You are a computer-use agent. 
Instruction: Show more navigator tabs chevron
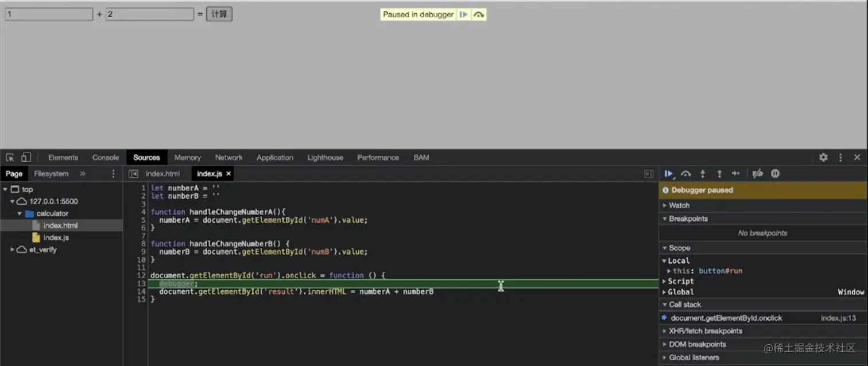pyautogui.click(x=83, y=173)
